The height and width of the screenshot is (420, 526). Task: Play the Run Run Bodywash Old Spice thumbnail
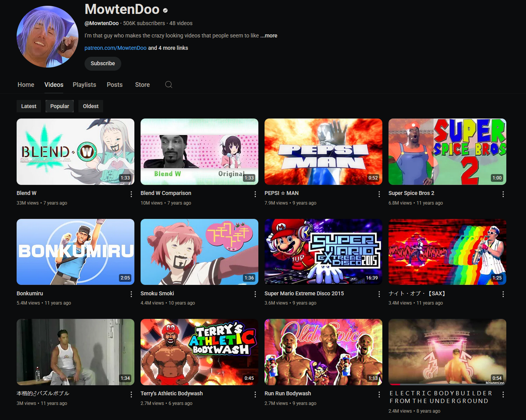click(x=323, y=352)
